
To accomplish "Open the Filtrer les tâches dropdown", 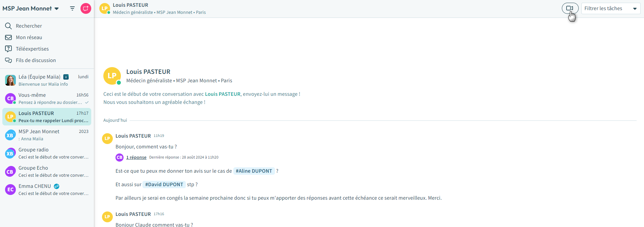I will click(x=610, y=8).
